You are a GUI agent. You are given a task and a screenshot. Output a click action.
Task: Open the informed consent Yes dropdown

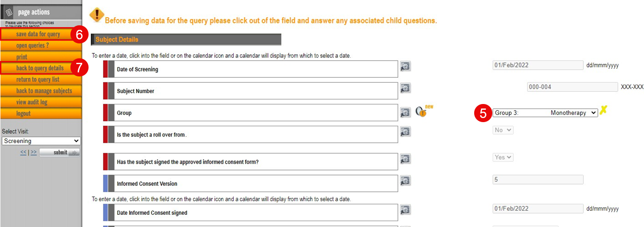coord(503,157)
